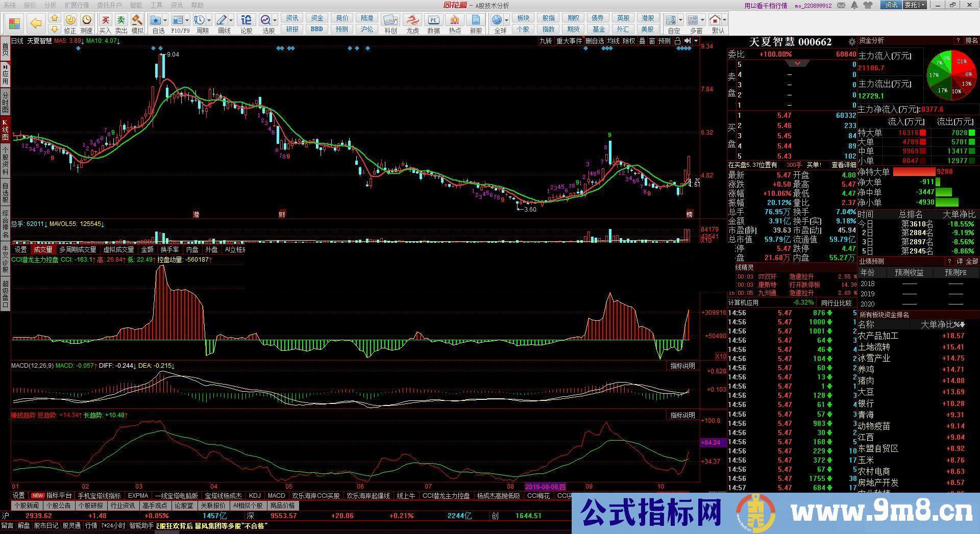Open stock settings gear next to 000662
The height and width of the screenshot is (534, 980).
point(851,42)
